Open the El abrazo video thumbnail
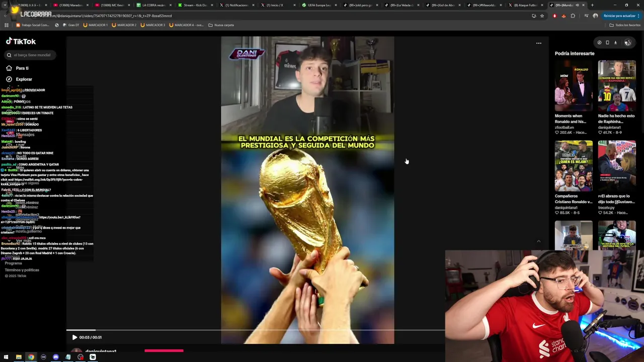This screenshot has height=362, width=644. 617,166
